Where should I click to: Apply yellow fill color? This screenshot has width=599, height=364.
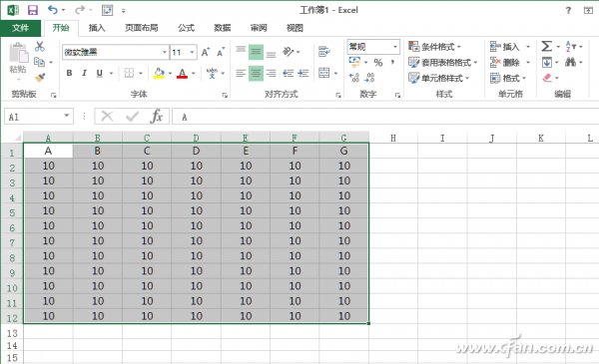(159, 73)
